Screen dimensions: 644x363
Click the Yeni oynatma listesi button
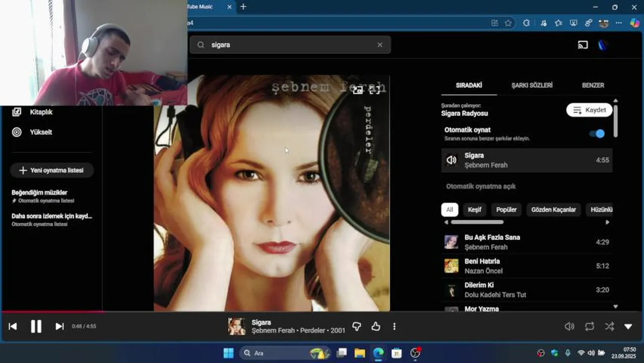click(52, 170)
